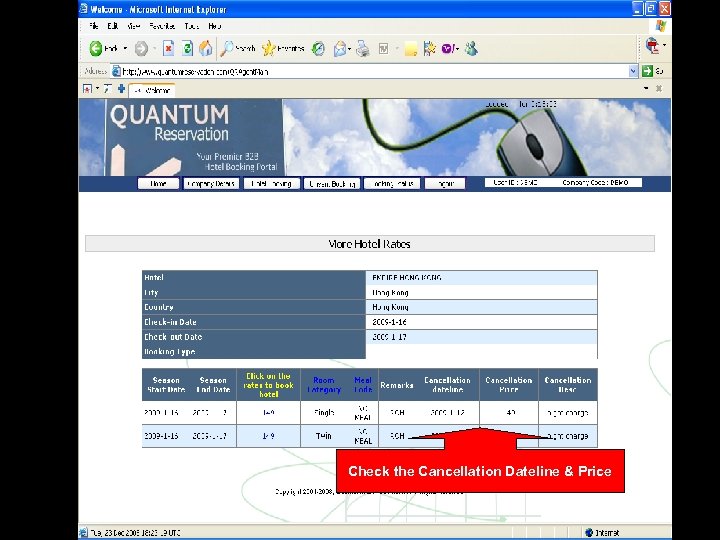Open the Search magnifier in toolbar
The height and width of the screenshot is (540, 720).
coord(238,48)
